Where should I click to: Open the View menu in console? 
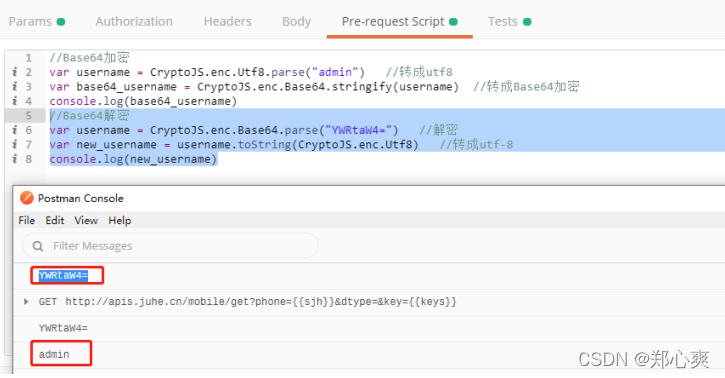[86, 220]
